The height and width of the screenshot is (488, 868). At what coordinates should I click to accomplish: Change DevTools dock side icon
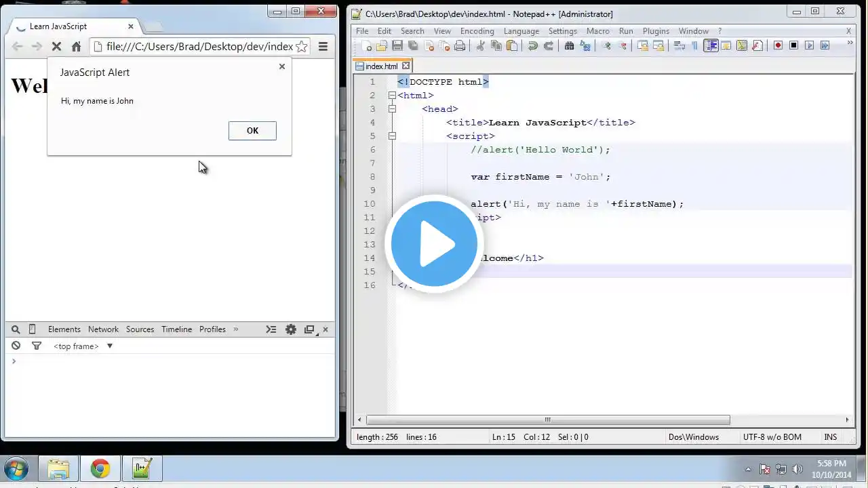310,329
